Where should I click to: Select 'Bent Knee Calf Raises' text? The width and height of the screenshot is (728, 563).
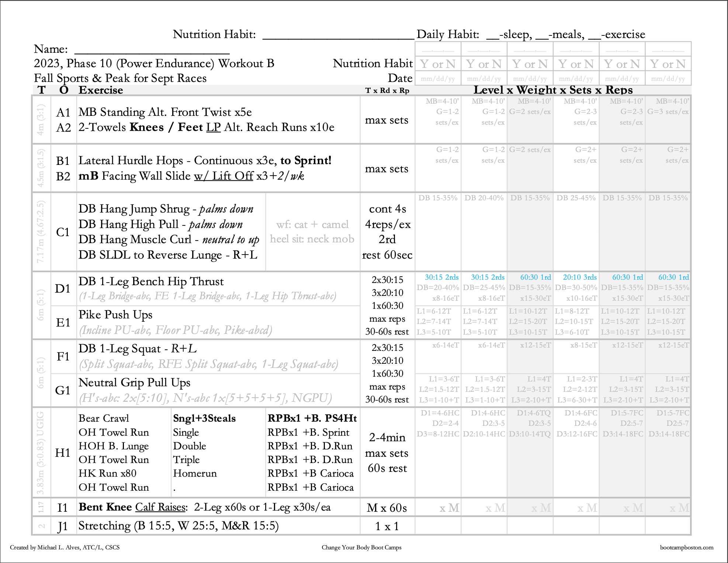point(132,507)
